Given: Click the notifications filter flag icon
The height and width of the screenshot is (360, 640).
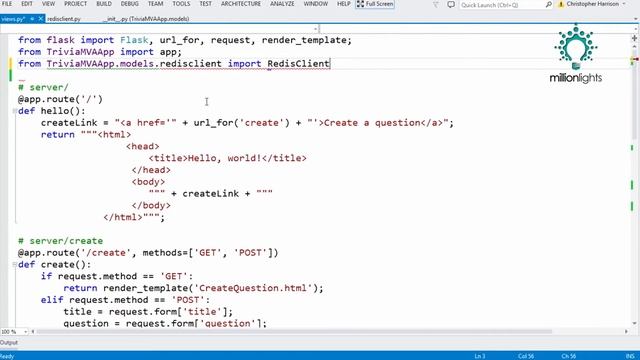Looking at the screenshot, I should click(x=436, y=4).
